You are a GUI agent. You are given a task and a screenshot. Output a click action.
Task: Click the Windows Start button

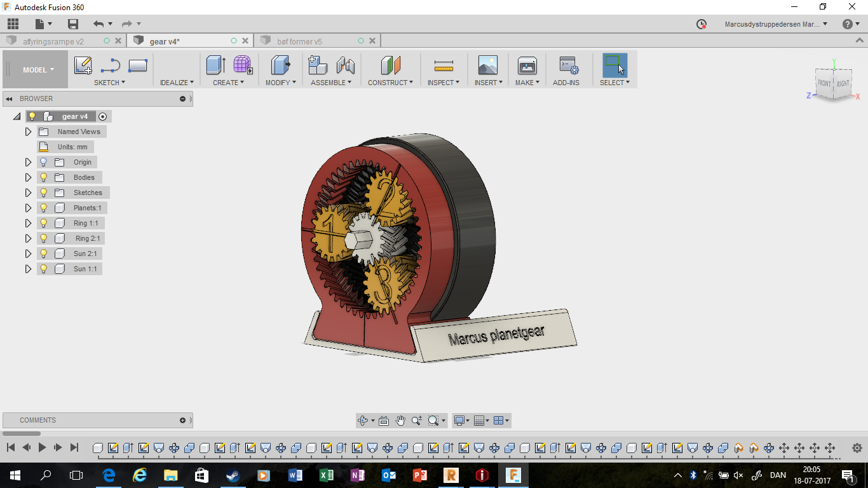(x=15, y=475)
